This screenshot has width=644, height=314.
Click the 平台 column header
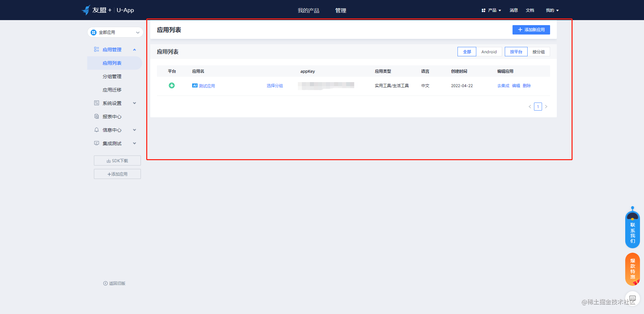[x=172, y=71]
